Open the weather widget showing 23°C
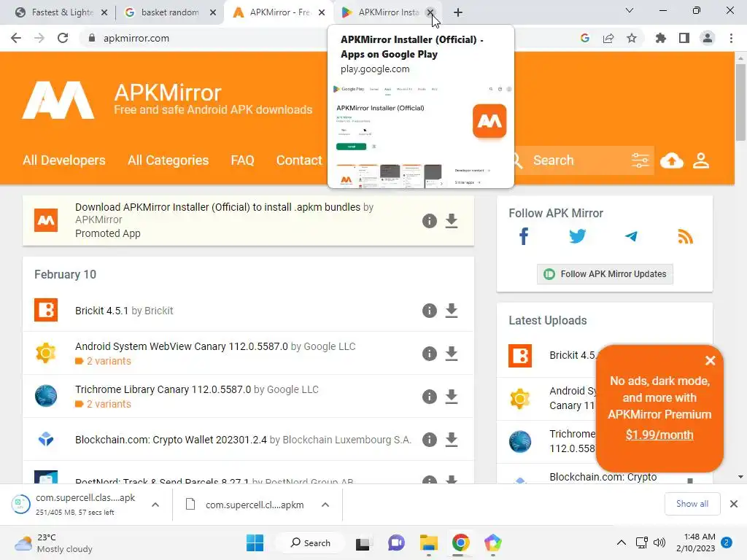This screenshot has height=560, width=747. pyautogui.click(x=53, y=542)
